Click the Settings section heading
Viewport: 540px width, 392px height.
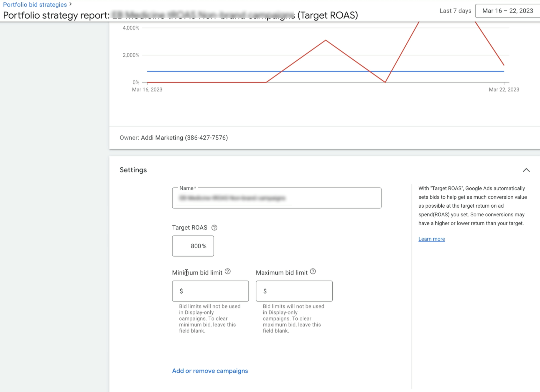click(133, 170)
